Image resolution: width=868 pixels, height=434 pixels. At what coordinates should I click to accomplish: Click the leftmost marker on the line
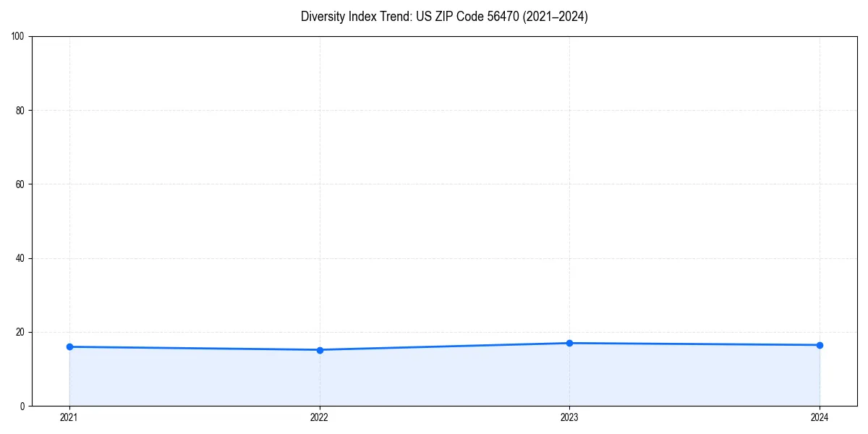(69, 346)
